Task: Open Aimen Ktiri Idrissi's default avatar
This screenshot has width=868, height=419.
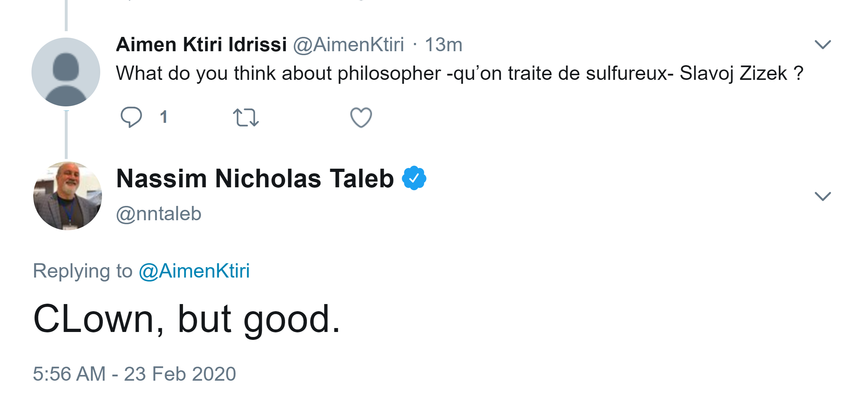Action: pyautogui.click(x=66, y=72)
